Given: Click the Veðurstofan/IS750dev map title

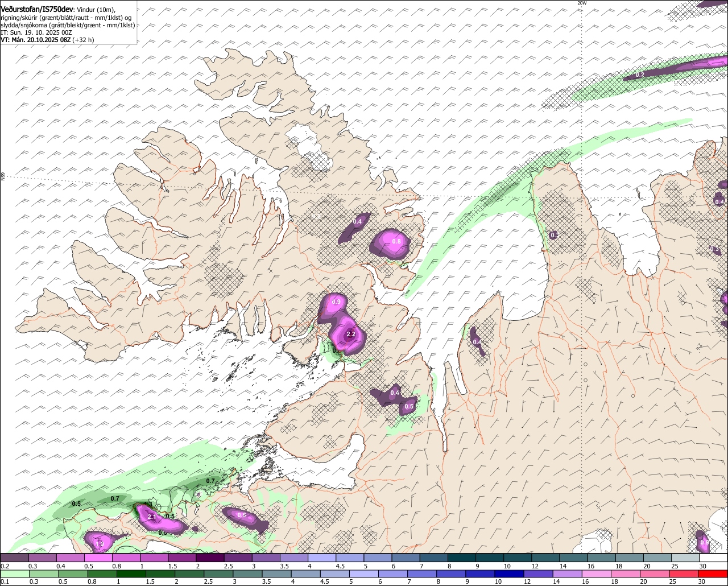Looking at the screenshot, I should [x=38, y=9].
